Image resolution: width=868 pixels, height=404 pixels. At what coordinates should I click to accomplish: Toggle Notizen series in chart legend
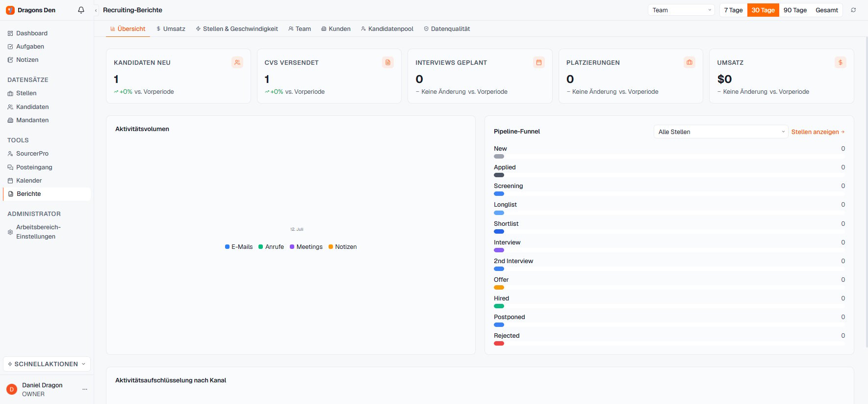pos(343,247)
